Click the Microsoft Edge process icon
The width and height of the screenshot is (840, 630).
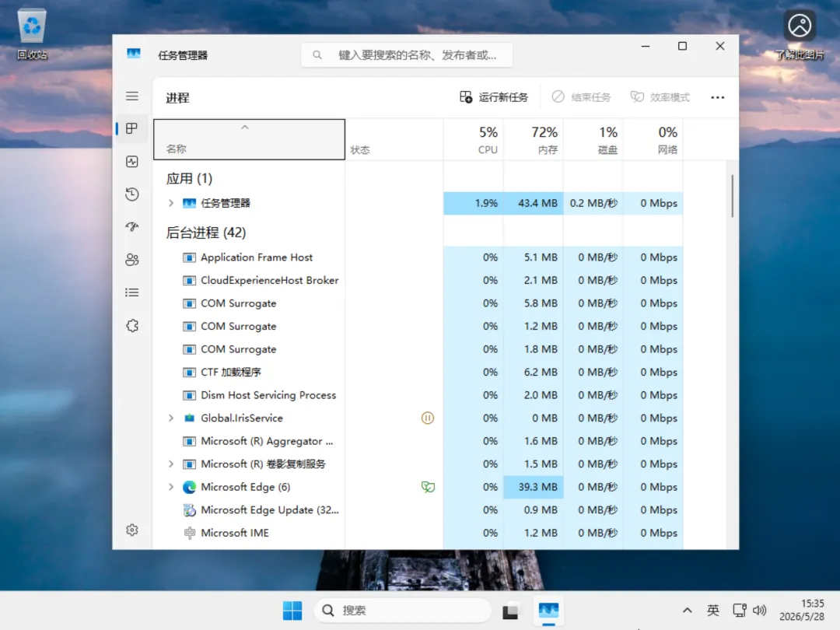click(189, 487)
